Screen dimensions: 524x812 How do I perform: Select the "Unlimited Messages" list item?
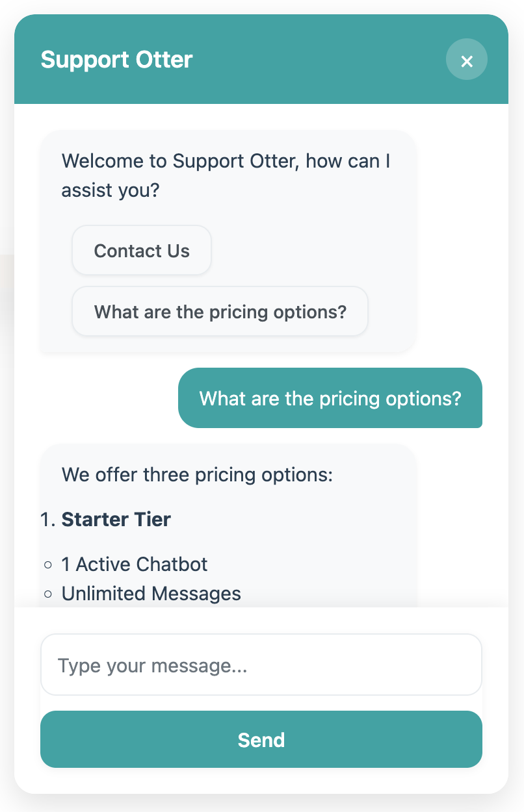151,594
